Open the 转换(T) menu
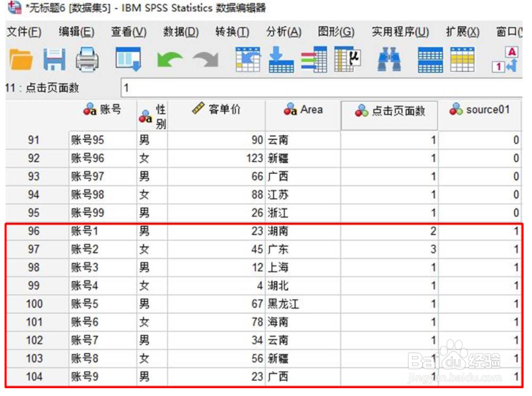The width and height of the screenshot is (532, 396). click(x=232, y=32)
